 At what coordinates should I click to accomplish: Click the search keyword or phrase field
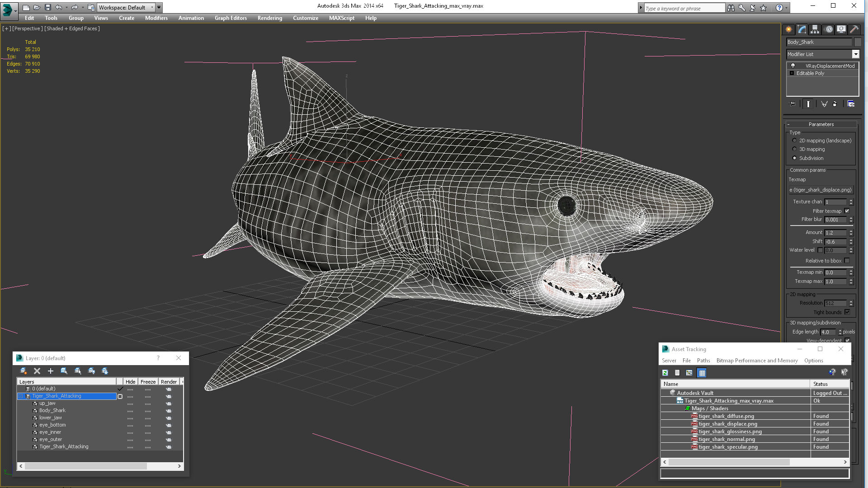tap(684, 8)
